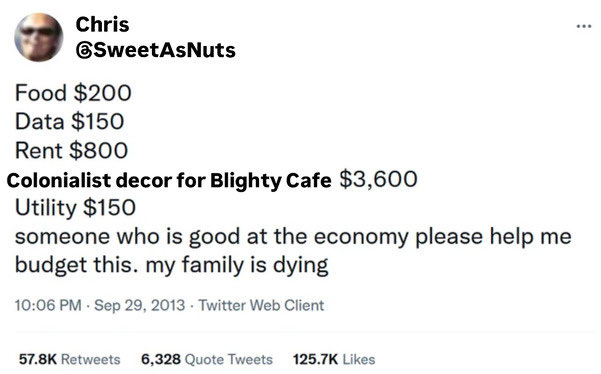Click the Twitter Web Client source label
The image size is (601, 374).
(261, 305)
